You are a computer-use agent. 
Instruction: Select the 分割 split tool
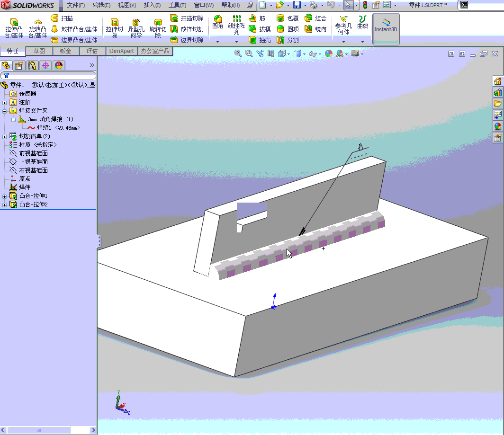pos(288,40)
